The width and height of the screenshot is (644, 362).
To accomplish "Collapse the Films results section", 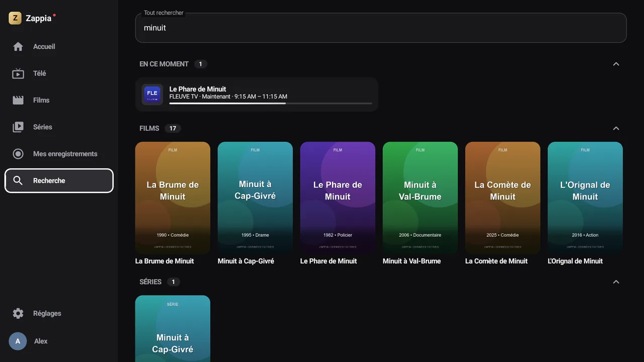I will 616,128.
